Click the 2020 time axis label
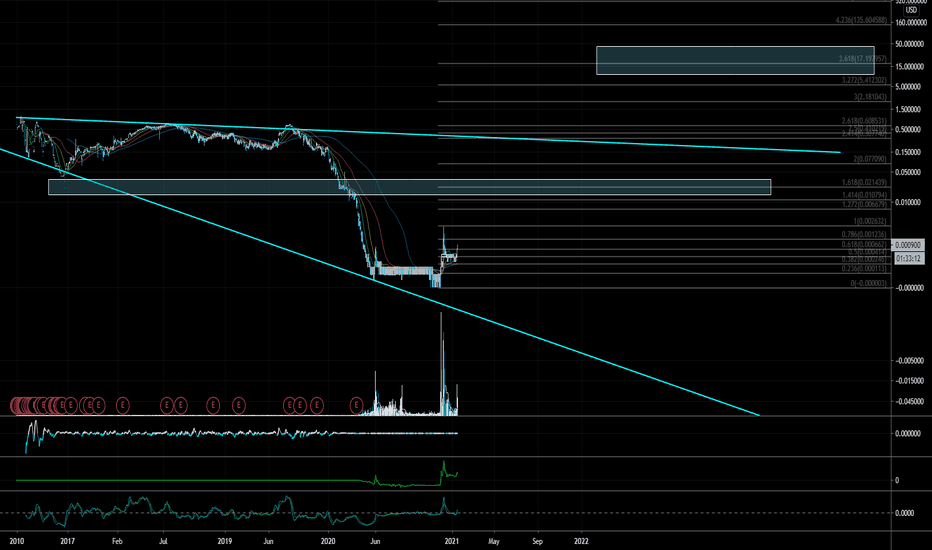932x550 pixels. point(328,541)
